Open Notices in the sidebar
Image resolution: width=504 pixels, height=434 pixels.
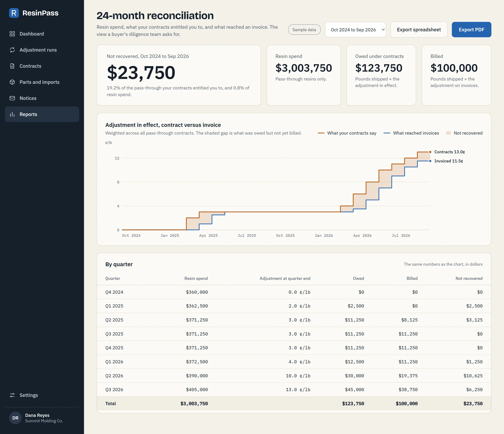(42, 98)
